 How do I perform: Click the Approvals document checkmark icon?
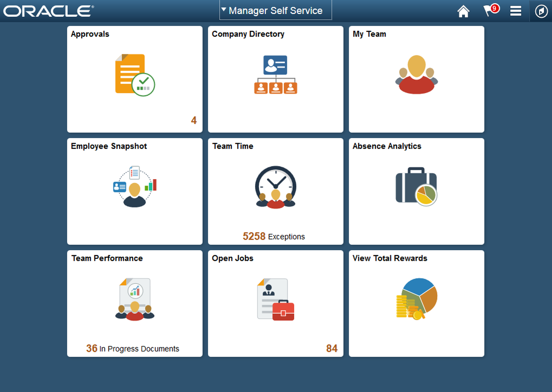[x=135, y=75]
